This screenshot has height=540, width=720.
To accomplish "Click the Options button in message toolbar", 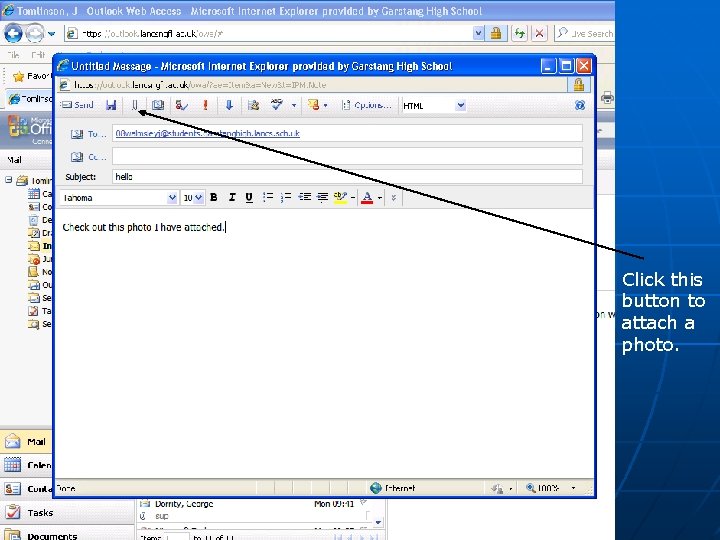I will coord(367,105).
